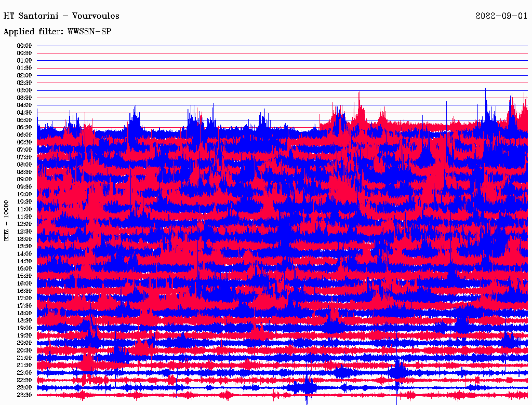Image resolution: width=532 pixels, height=405 pixels.
Task: Click the 22:00 time label
Action: (x=24, y=372)
